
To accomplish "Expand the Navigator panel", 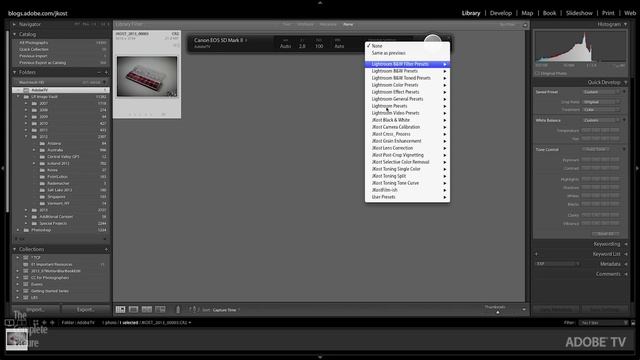I will (15, 24).
